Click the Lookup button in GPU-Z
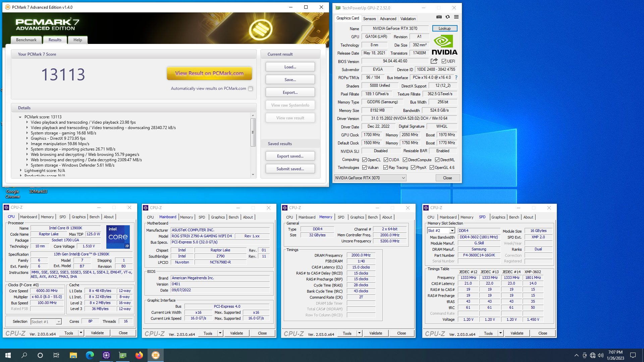The width and height of the screenshot is (644, 362). point(444,28)
